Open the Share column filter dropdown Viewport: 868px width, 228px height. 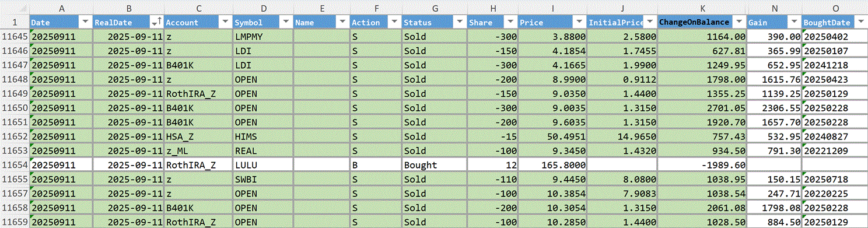pyautogui.click(x=510, y=22)
